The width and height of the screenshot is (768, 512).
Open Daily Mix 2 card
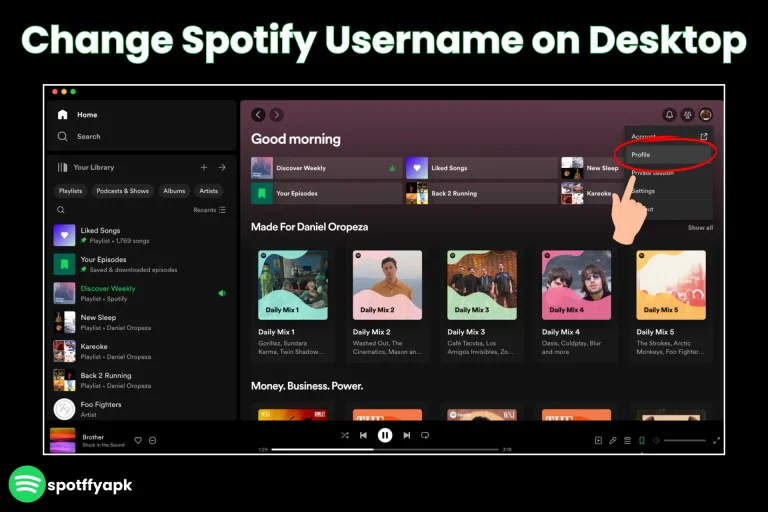(387, 304)
